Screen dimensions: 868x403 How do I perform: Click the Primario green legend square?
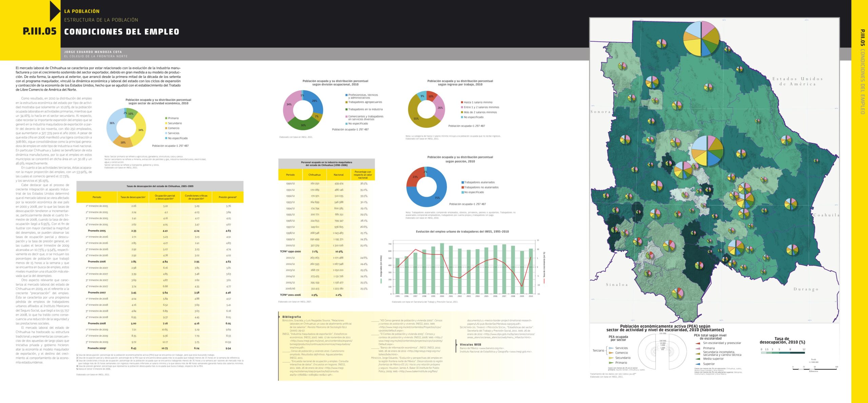(x=166, y=118)
